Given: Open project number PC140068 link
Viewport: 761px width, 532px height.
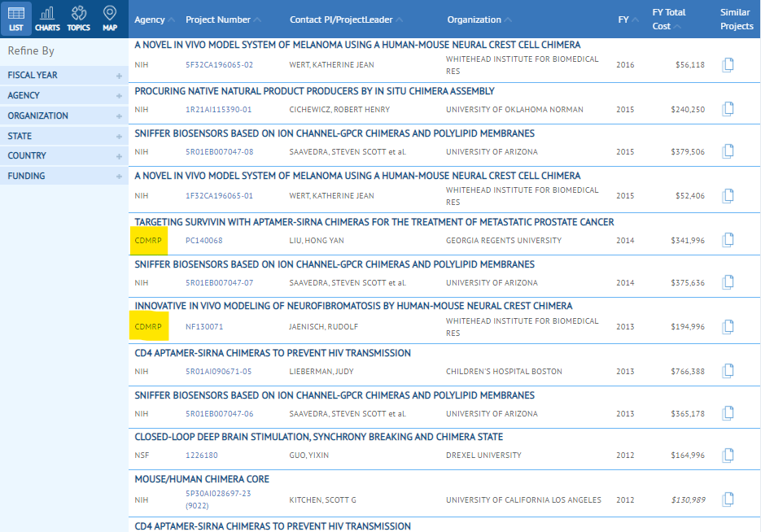Looking at the screenshot, I should [203, 241].
